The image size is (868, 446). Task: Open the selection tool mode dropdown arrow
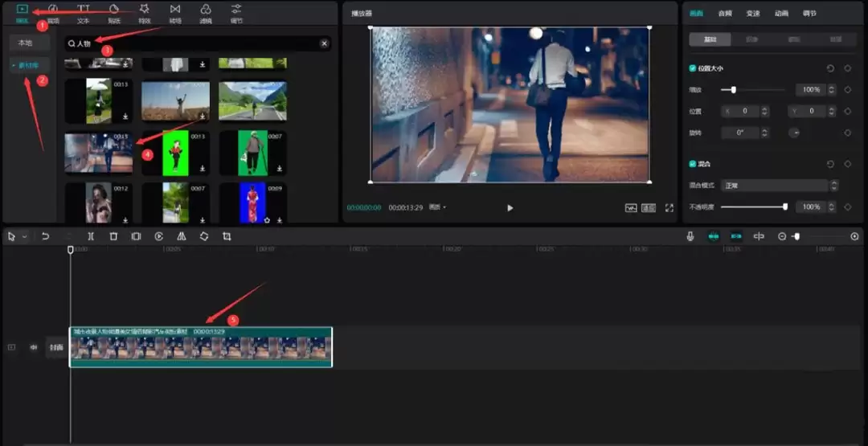pyautogui.click(x=25, y=237)
